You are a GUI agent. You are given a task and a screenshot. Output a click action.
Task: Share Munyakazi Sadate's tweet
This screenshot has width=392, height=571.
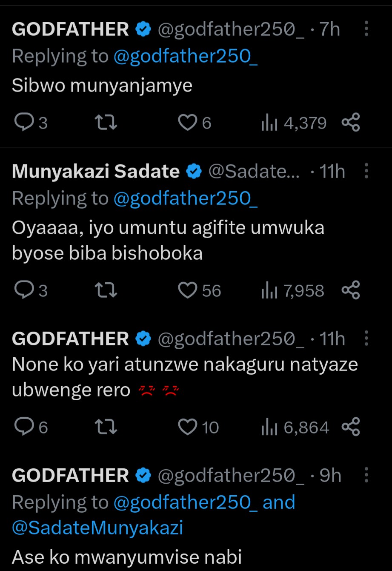click(351, 290)
